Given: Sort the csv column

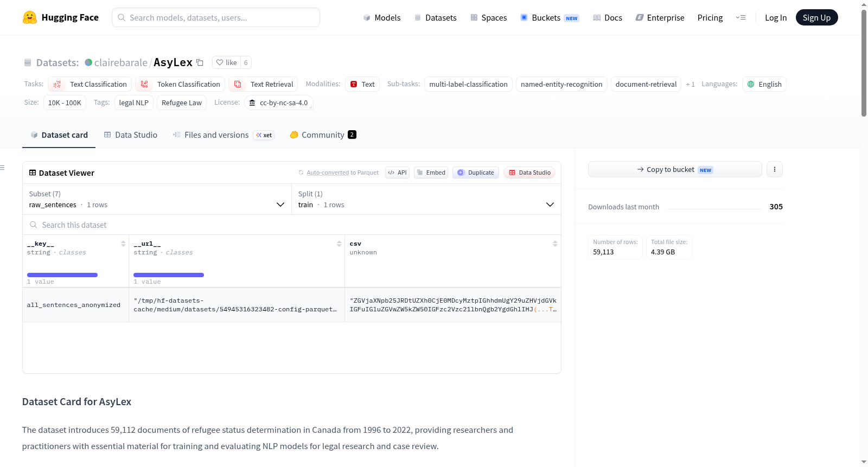Looking at the screenshot, I should coord(555,244).
